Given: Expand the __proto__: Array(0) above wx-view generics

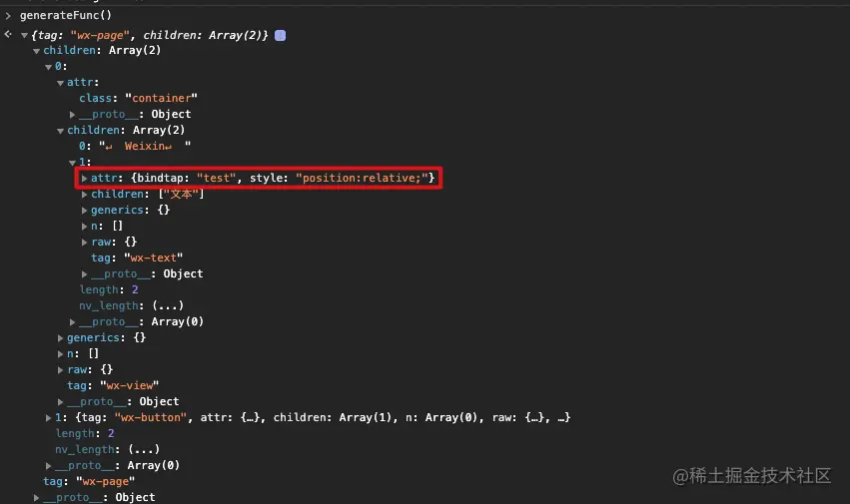Looking at the screenshot, I should [73, 321].
